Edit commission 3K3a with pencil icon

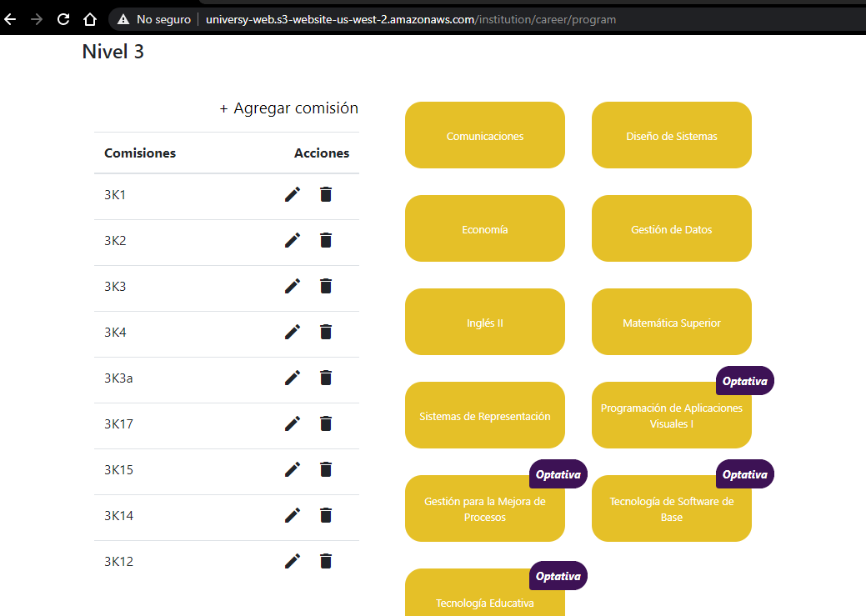point(293,378)
